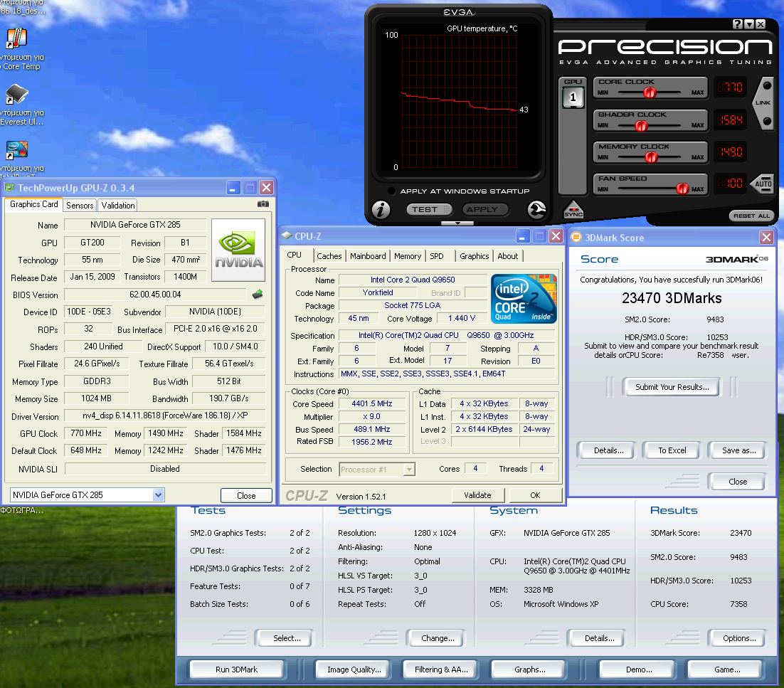Open Precision settings wrench icon

pos(537,209)
